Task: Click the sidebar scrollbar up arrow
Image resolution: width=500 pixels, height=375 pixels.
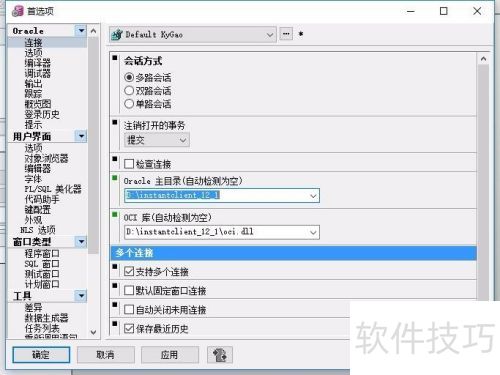Action: (x=93, y=31)
